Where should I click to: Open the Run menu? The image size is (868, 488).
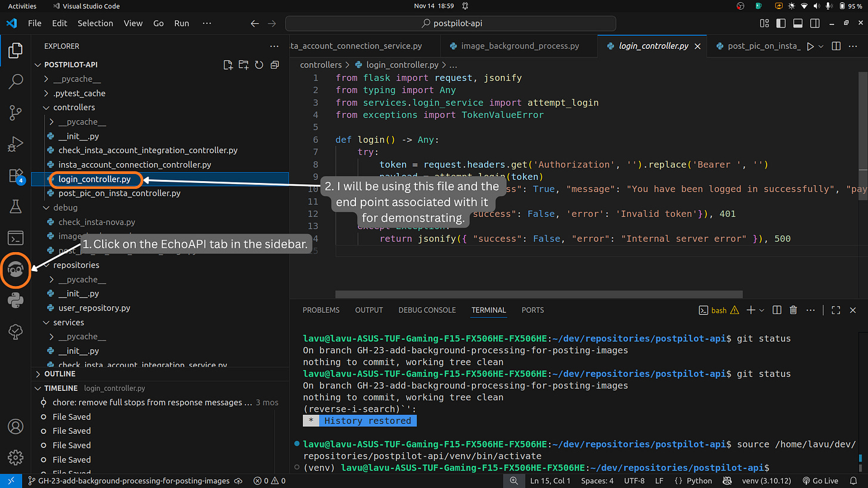(x=182, y=23)
